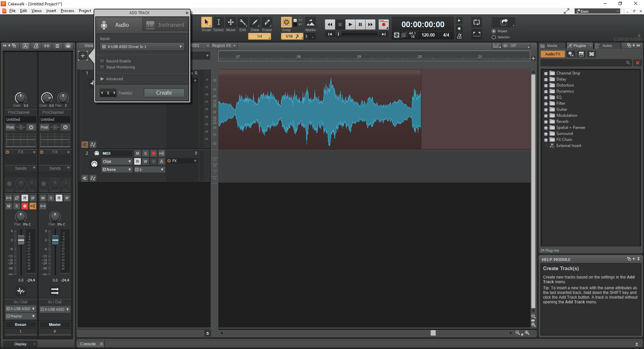Activate the Edit tool
The image size is (644, 349).
pyautogui.click(x=243, y=22)
